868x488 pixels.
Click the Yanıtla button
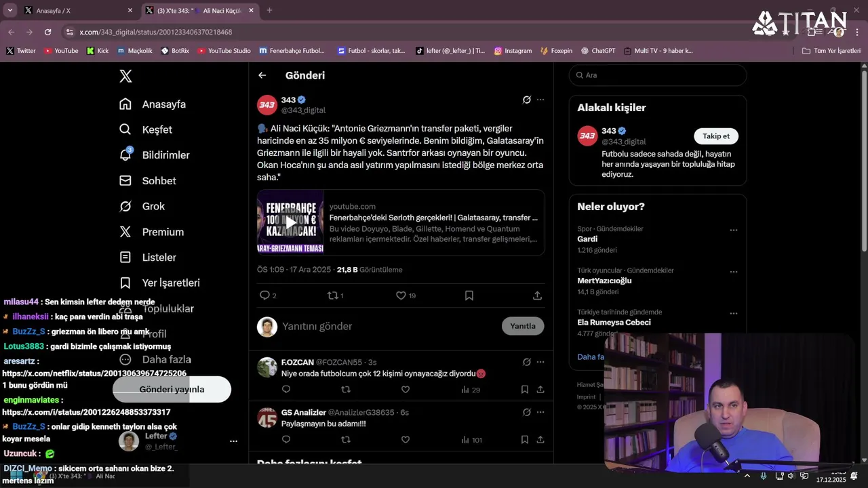[523, 326]
